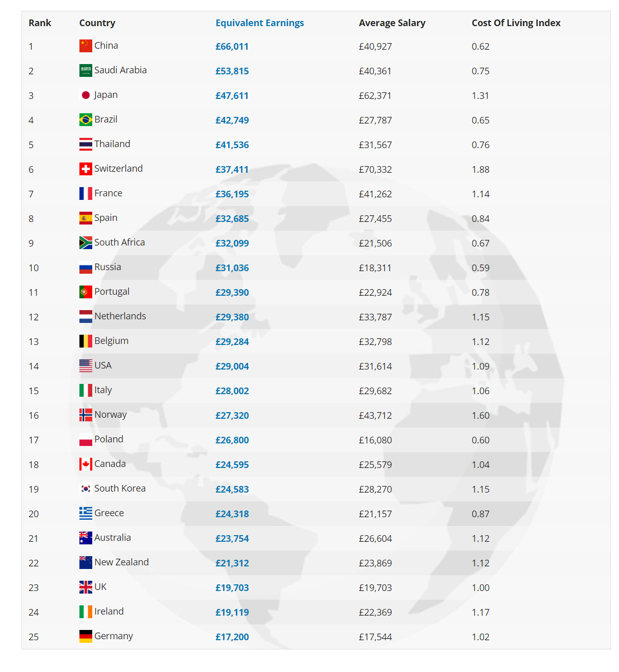The height and width of the screenshot is (672, 619).
Task: Select the USA £29,004 earnings value
Action: 232,366
